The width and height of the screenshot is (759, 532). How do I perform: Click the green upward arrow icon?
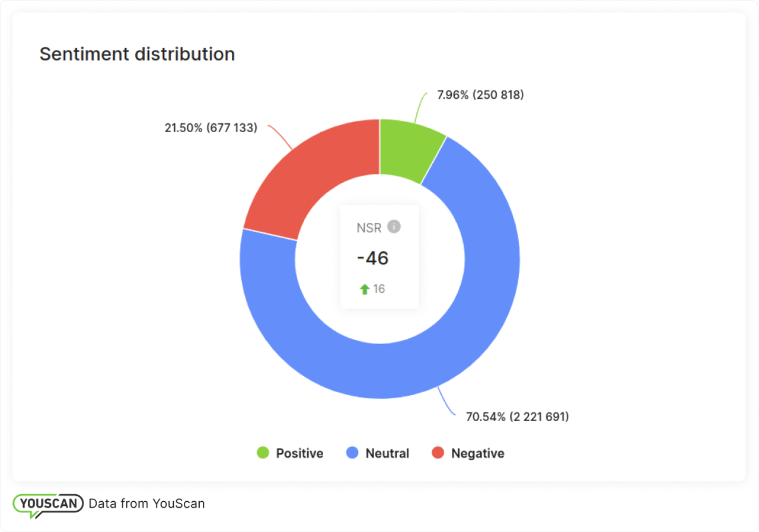[x=364, y=289]
